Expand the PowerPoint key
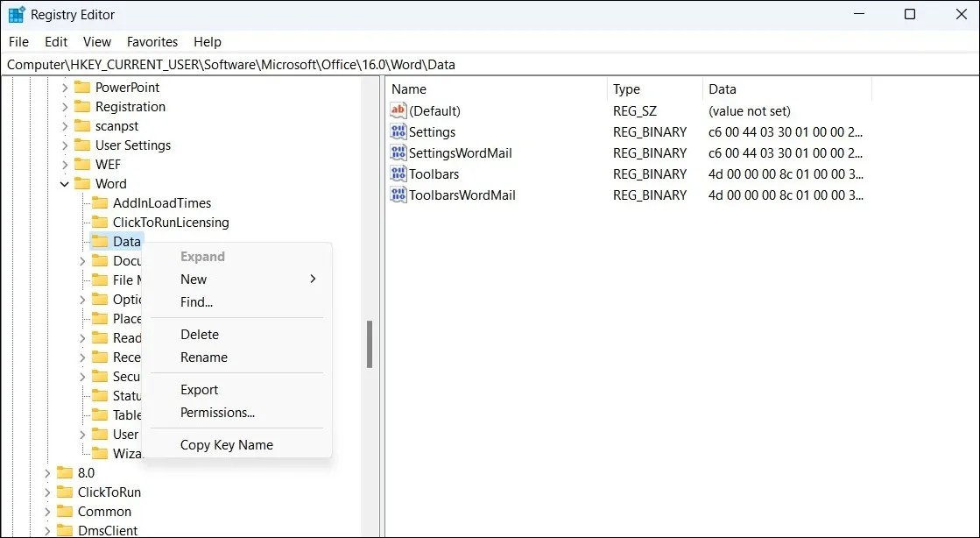The height and width of the screenshot is (538, 980). coord(65,88)
